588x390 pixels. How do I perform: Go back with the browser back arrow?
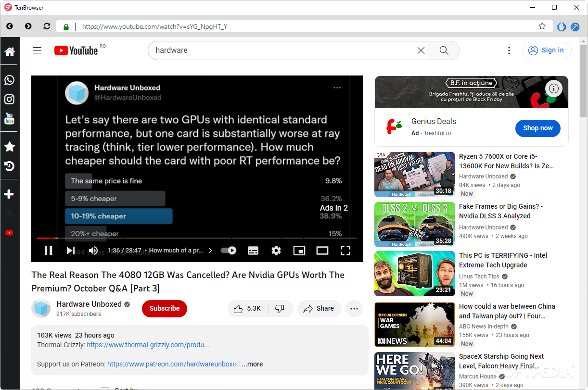click(x=10, y=26)
